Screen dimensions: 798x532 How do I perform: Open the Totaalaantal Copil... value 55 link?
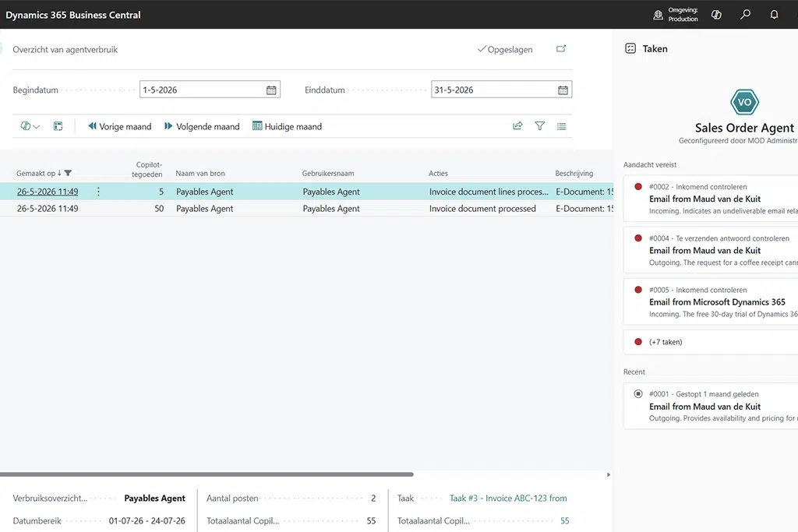click(564, 521)
